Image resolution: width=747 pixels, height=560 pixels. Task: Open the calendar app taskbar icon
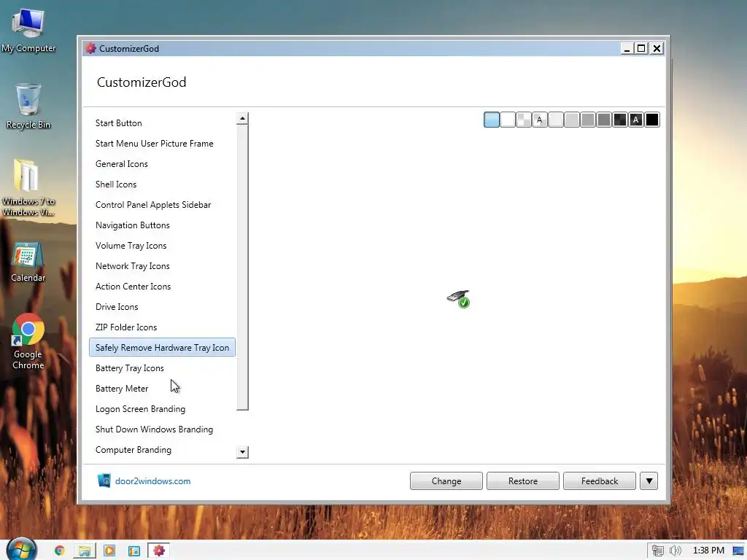[x=134, y=551]
